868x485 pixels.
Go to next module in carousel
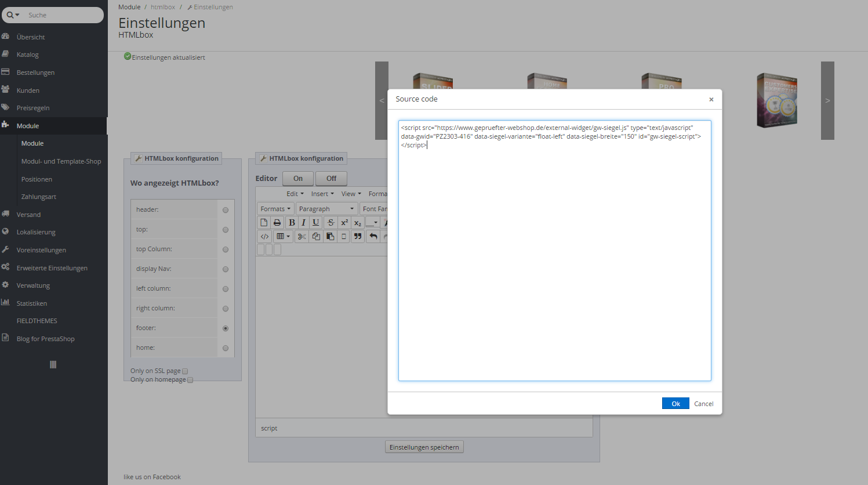point(827,100)
